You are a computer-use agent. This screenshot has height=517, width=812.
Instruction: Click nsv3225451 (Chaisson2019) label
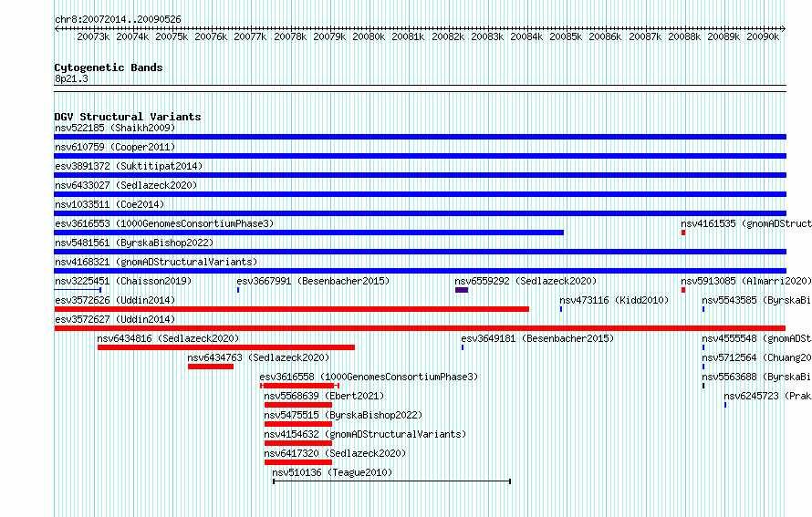pyautogui.click(x=123, y=281)
